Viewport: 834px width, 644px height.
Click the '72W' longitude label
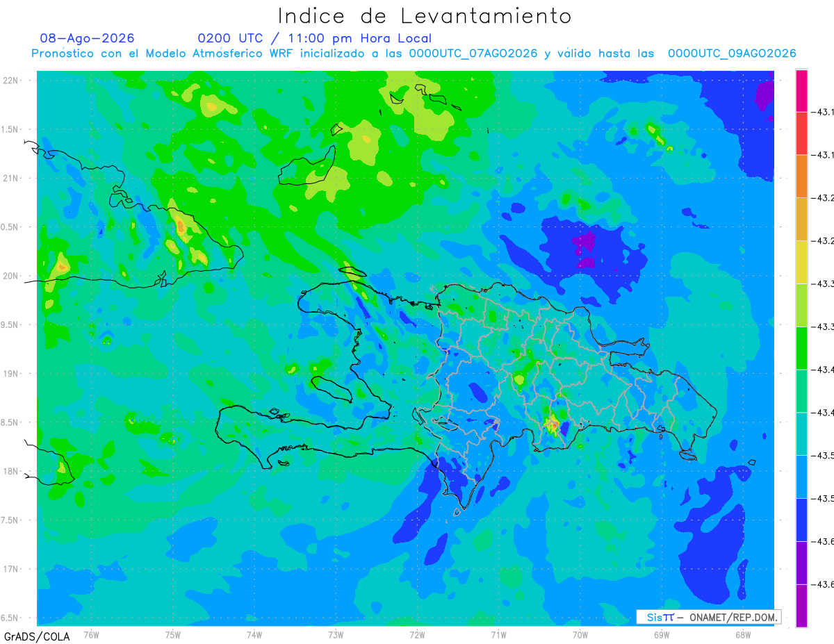coord(417,634)
